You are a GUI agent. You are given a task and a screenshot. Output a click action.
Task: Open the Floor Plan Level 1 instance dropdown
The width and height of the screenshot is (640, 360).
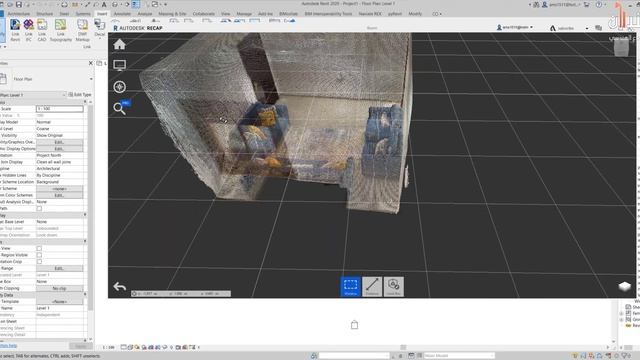[x=64, y=95]
